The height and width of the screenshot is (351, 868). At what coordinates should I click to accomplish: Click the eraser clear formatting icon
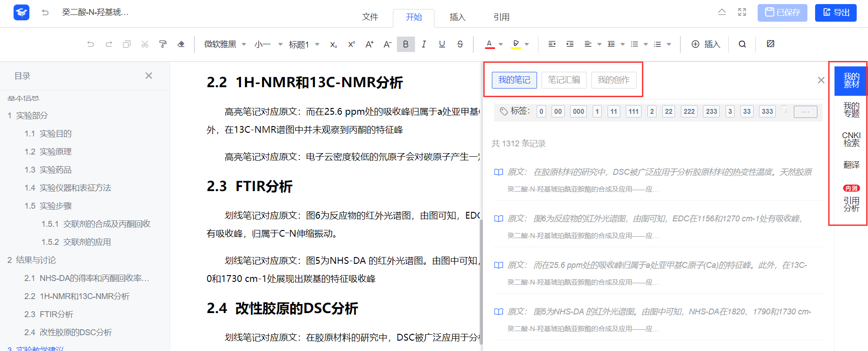click(181, 44)
